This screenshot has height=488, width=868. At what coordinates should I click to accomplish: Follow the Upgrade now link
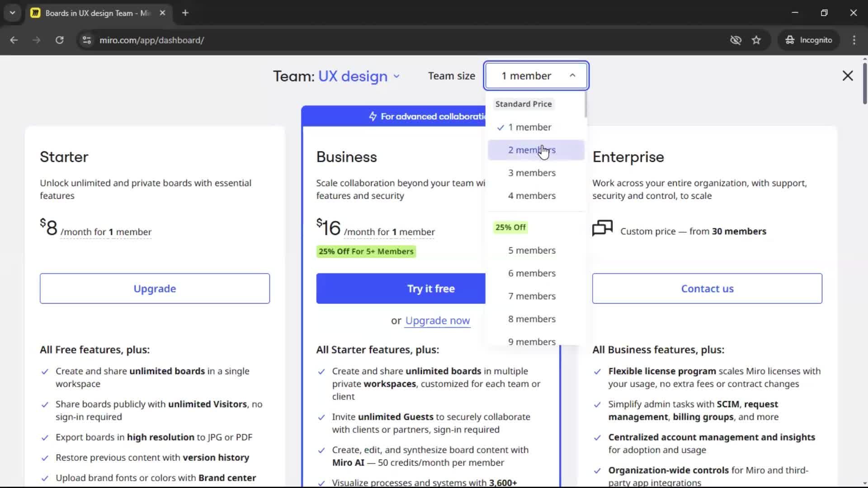[438, 321]
